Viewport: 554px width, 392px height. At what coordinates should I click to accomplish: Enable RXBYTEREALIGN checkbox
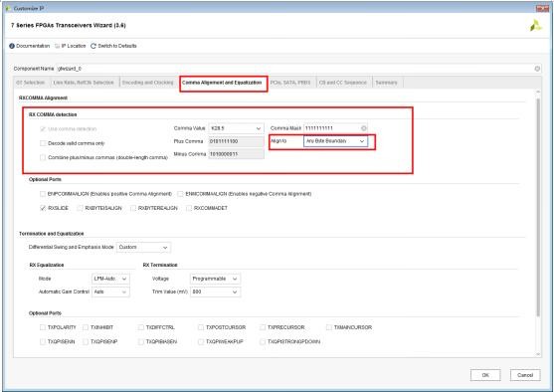tap(133, 208)
